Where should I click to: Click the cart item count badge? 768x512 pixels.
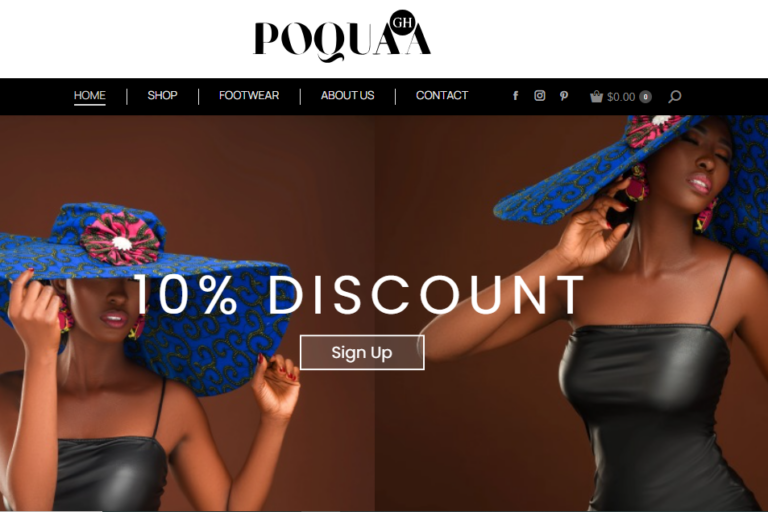click(646, 97)
